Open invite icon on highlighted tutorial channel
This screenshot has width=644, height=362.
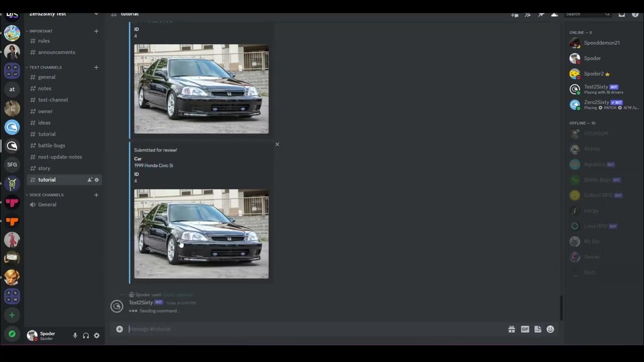coord(90,180)
